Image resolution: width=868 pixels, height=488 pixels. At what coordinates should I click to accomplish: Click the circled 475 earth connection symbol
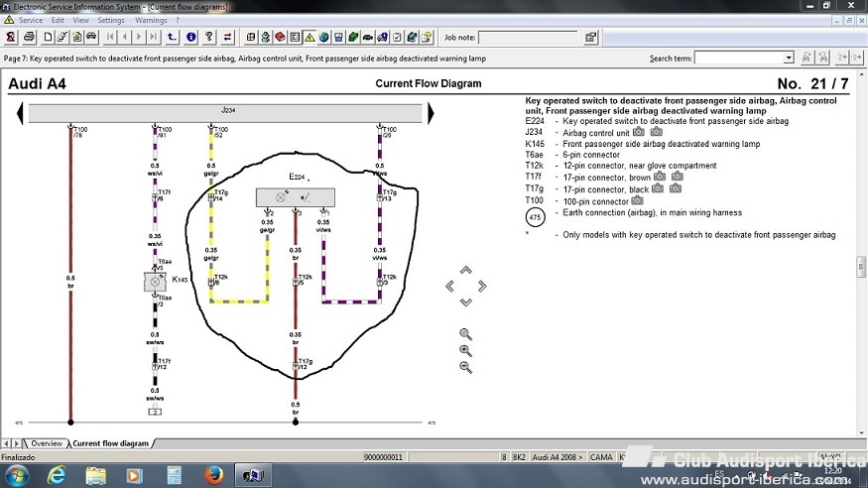(x=536, y=217)
